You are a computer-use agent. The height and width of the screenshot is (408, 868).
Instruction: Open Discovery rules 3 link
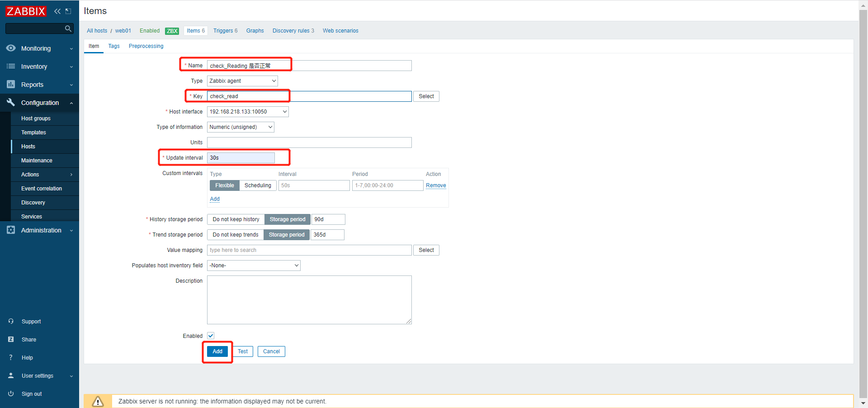[x=293, y=31]
